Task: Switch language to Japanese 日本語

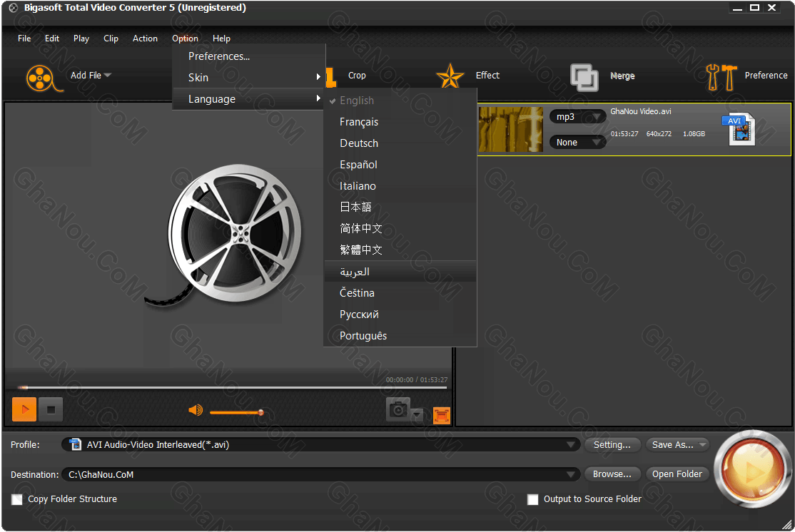Action: pyautogui.click(x=400, y=208)
